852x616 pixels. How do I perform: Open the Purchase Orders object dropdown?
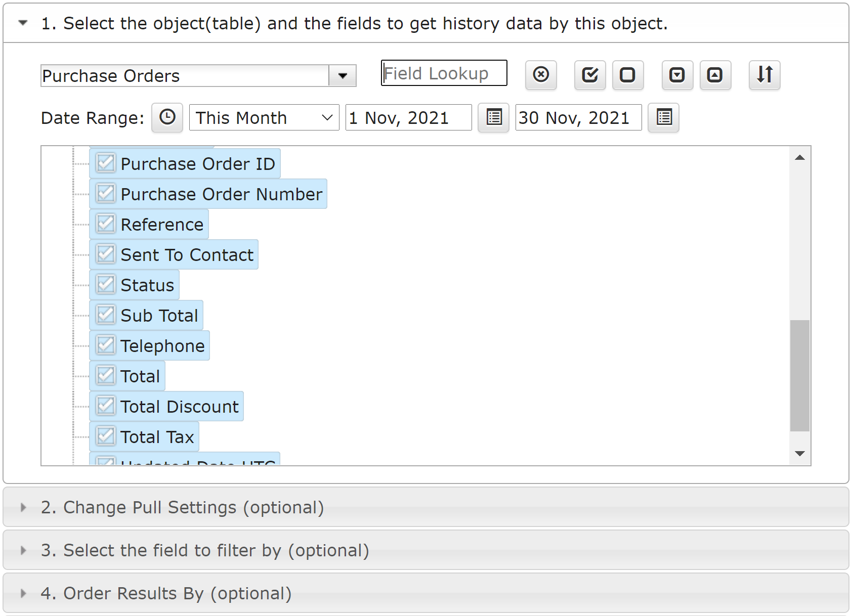tap(343, 76)
